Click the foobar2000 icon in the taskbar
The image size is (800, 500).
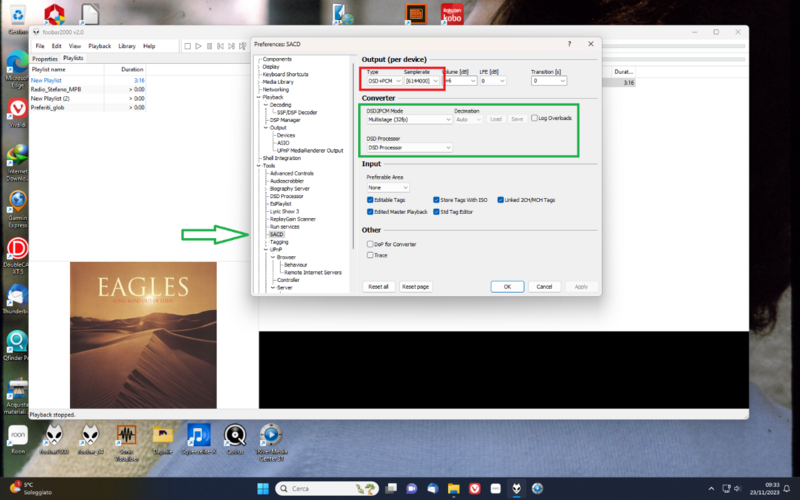point(516,488)
